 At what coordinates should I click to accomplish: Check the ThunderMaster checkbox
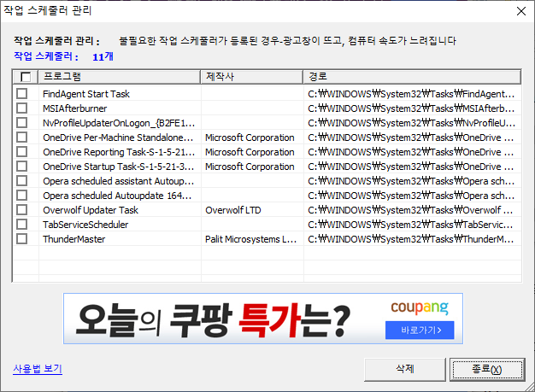click(x=22, y=239)
